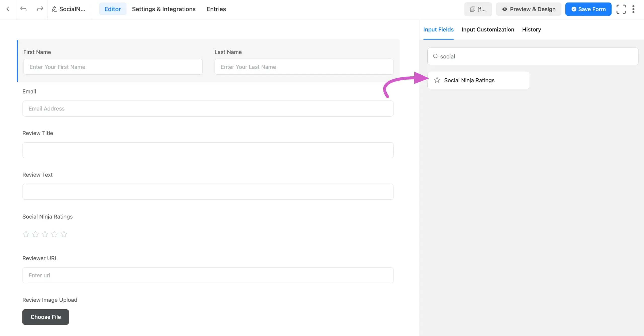Click the back arrow icon
The width and height of the screenshot is (644, 336).
click(x=8, y=9)
